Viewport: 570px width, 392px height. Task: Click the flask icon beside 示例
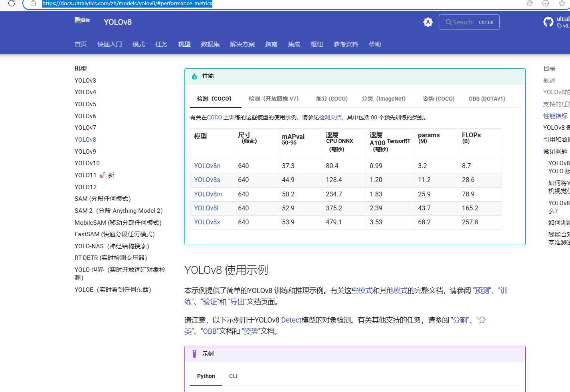pos(194,354)
